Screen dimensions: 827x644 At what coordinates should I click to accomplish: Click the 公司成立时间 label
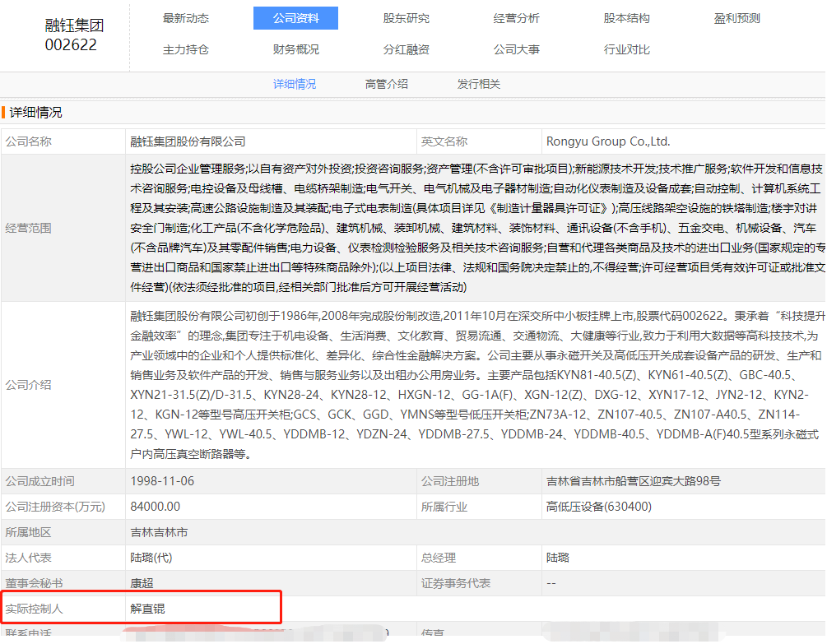[40, 482]
